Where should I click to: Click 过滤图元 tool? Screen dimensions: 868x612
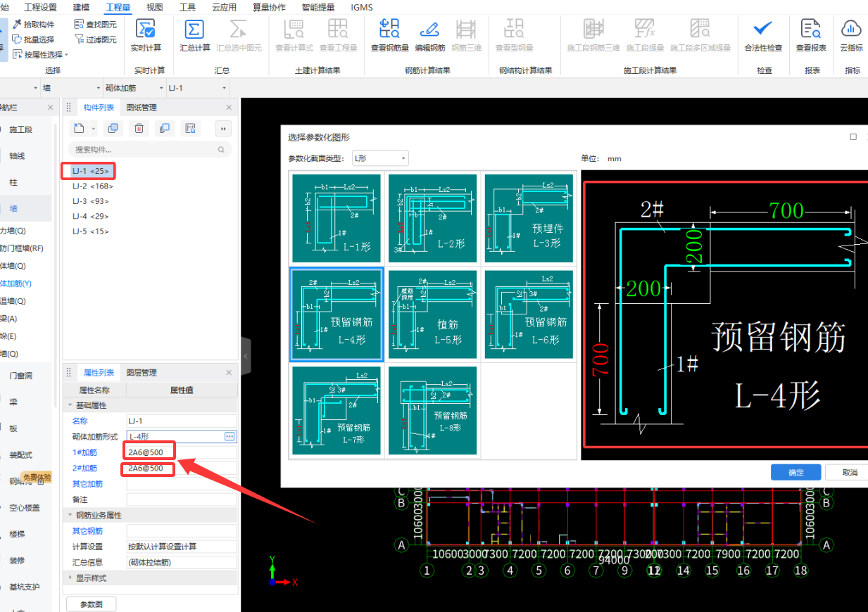pyautogui.click(x=96, y=39)
